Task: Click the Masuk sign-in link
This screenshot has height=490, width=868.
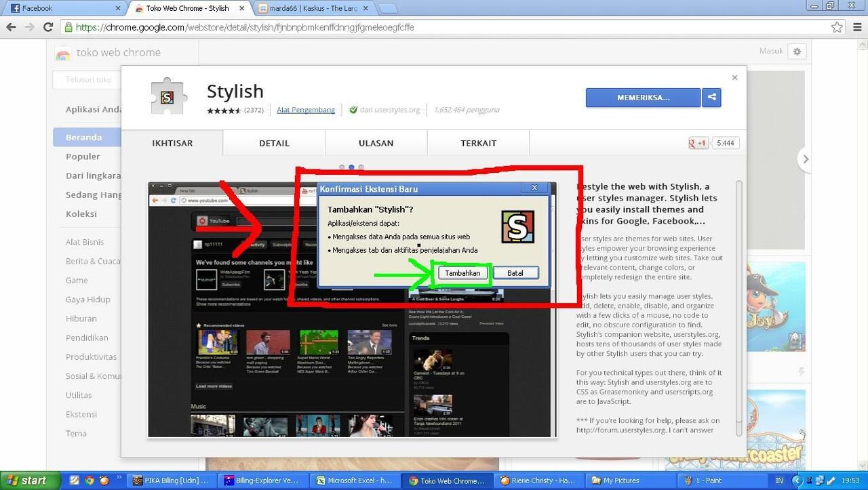Action: (771, 52)
